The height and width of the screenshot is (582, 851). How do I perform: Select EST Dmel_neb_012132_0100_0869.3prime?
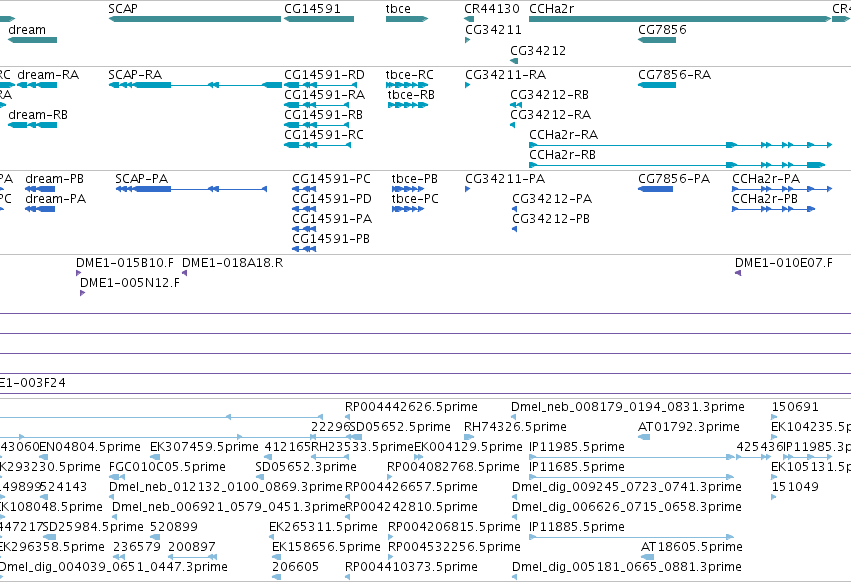tap(226, 486)
